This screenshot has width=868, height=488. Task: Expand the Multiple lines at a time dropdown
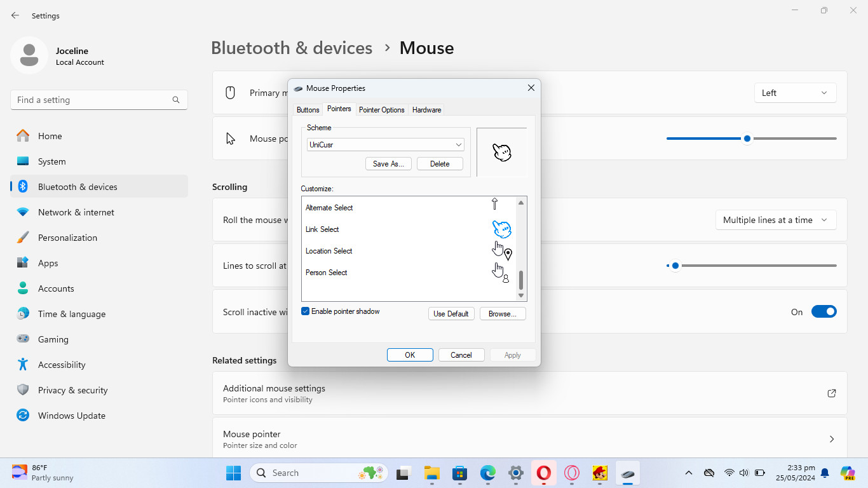pyautogui.click(x=775, y=220)
